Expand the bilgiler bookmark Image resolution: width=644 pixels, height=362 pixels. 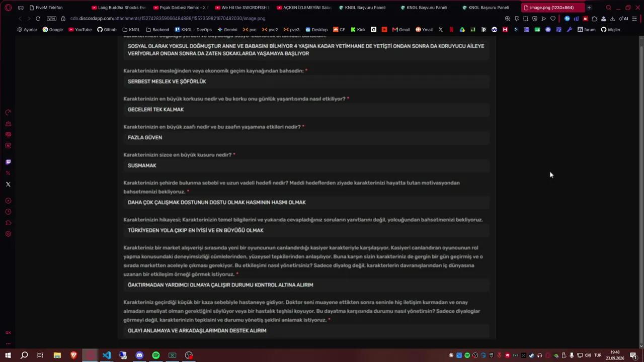tap(611, 30)
